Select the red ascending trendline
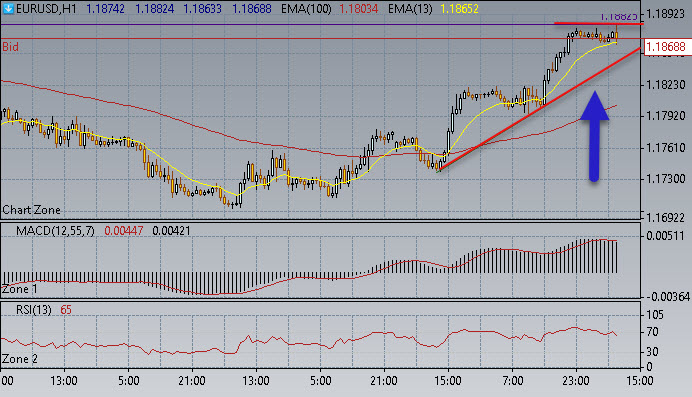 [538, 109]
